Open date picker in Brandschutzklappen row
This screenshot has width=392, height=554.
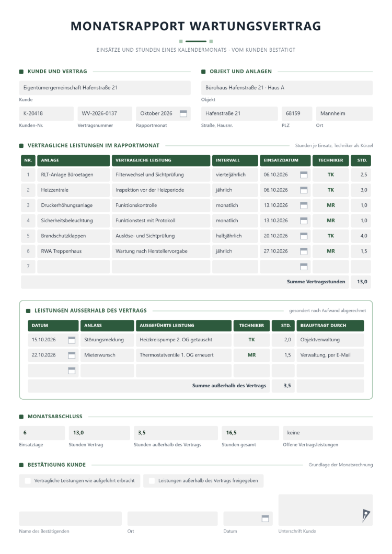[304, 236]
